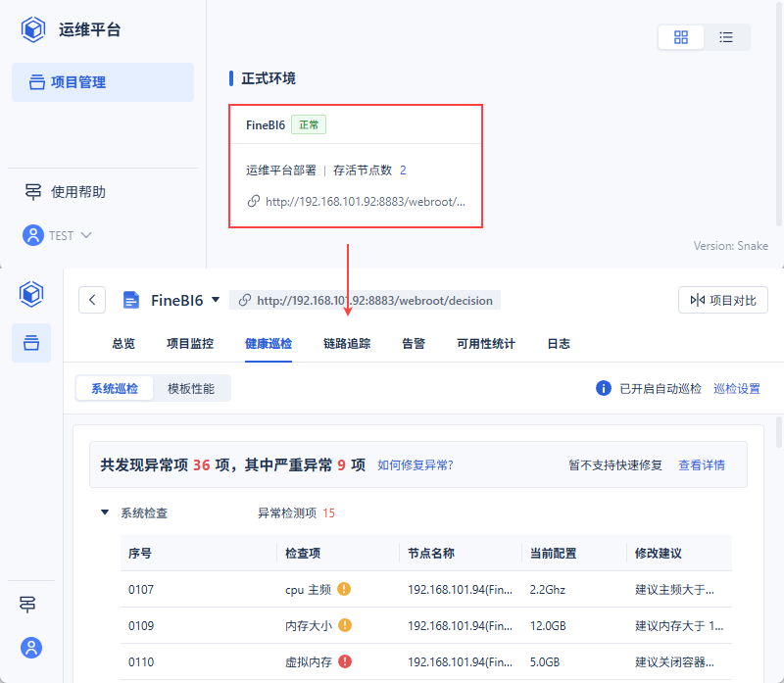Open http://192.168.101.92:8883/webroot/decision link
The height and width of the screenshot is (683, 784).
375,301
